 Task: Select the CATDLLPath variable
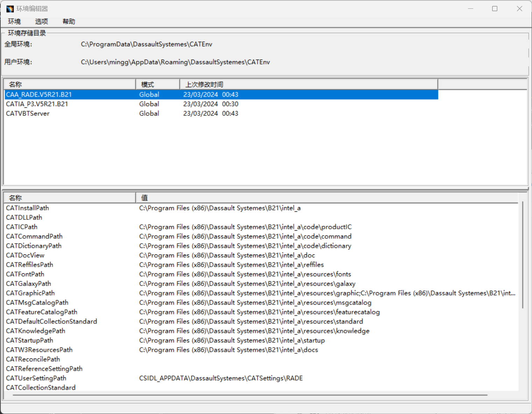coord(24,217)
